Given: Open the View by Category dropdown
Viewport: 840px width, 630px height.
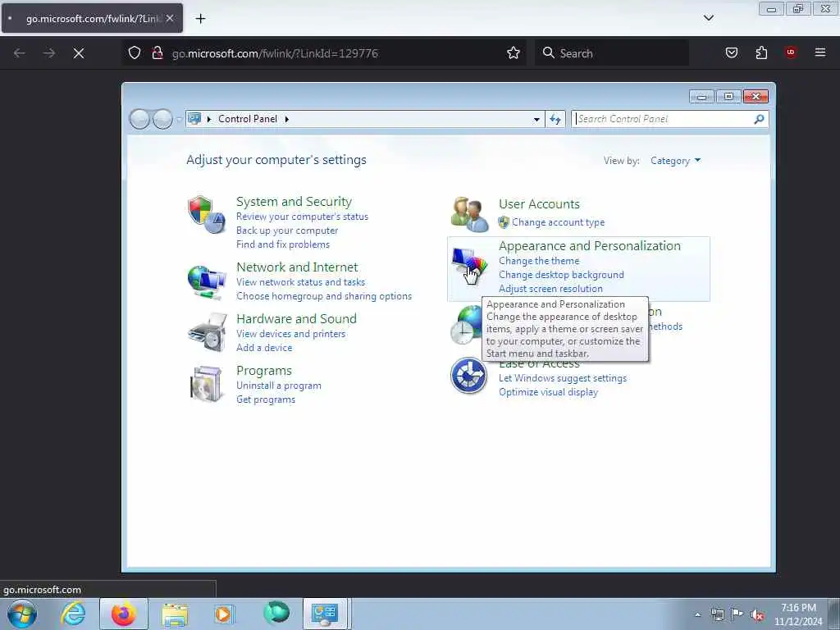Looking at the screenshot, I should (x=675, y=161).
